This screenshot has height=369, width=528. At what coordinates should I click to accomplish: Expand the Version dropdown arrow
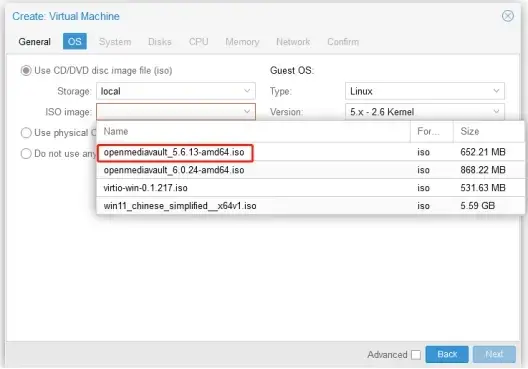point(496,111)
